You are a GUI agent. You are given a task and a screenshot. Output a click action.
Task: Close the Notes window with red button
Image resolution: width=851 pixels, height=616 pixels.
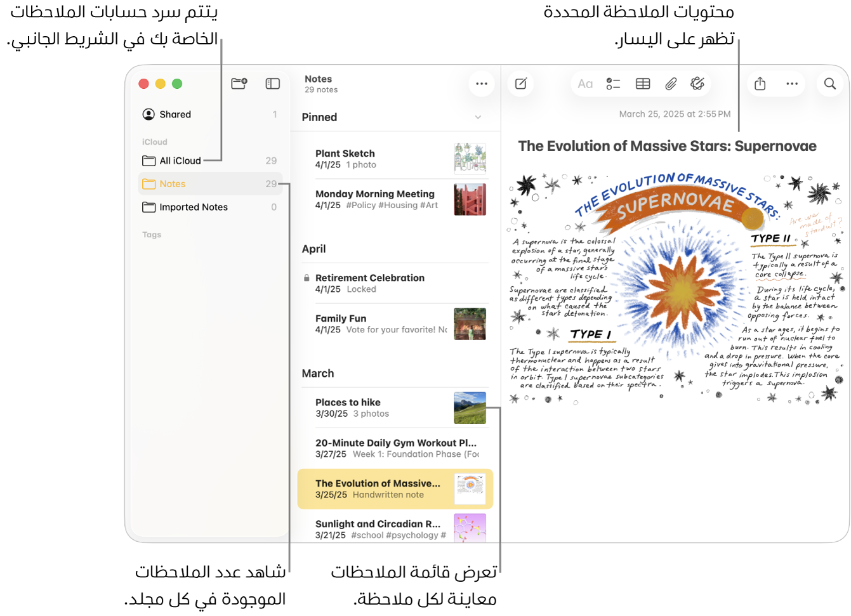coord(144,84)
